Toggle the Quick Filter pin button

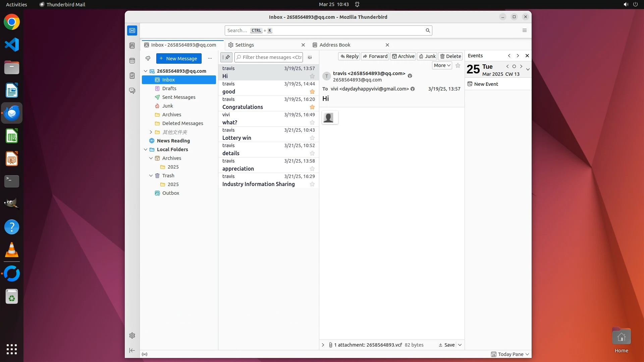[226, 57]
